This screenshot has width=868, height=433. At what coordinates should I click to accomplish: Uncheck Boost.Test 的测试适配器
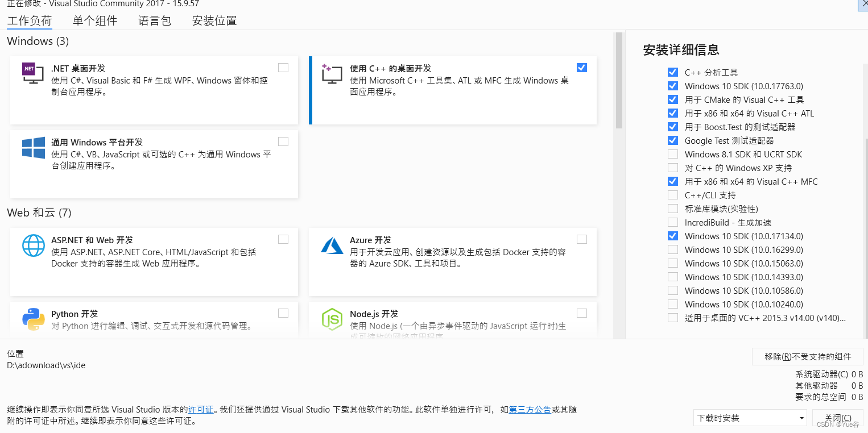673,127
